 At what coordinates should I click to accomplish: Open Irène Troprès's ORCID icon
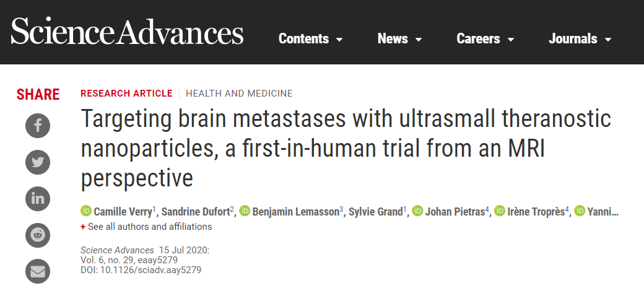click(500, 211)
